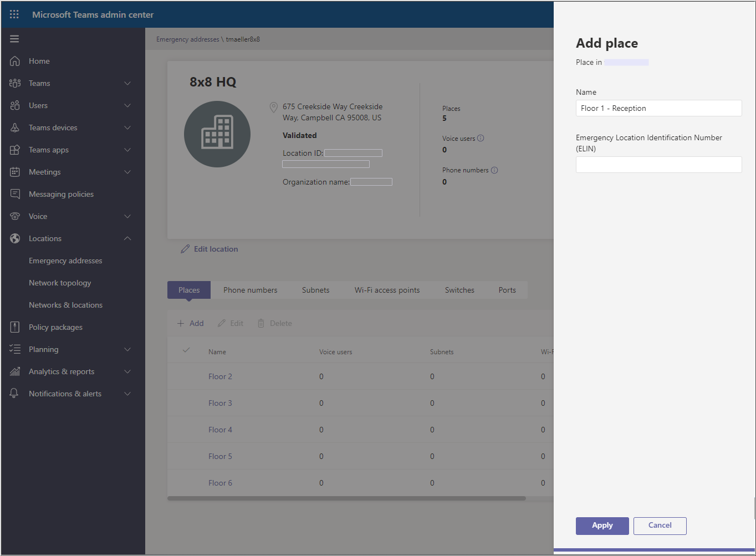Click the location pin icon by address
Image resolution: width=756 pixels, height=556 pixels.
click(273, 107)
